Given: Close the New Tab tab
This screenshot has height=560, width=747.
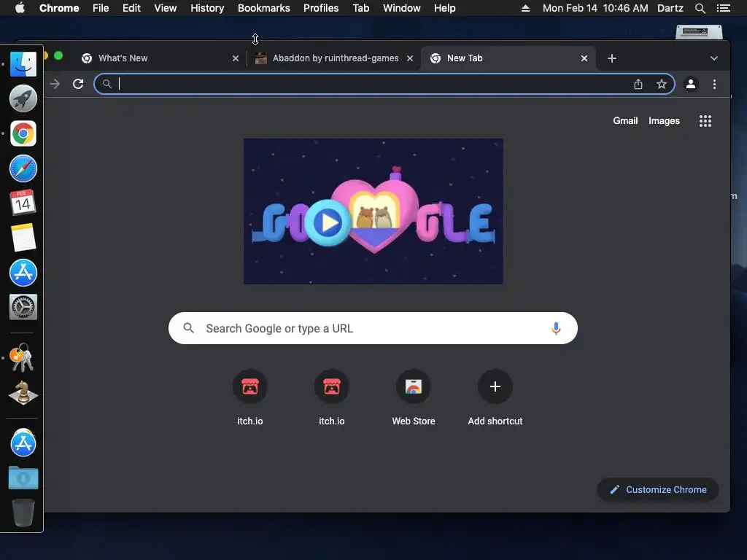Looking at the screenshot, I should click(584, 58).
